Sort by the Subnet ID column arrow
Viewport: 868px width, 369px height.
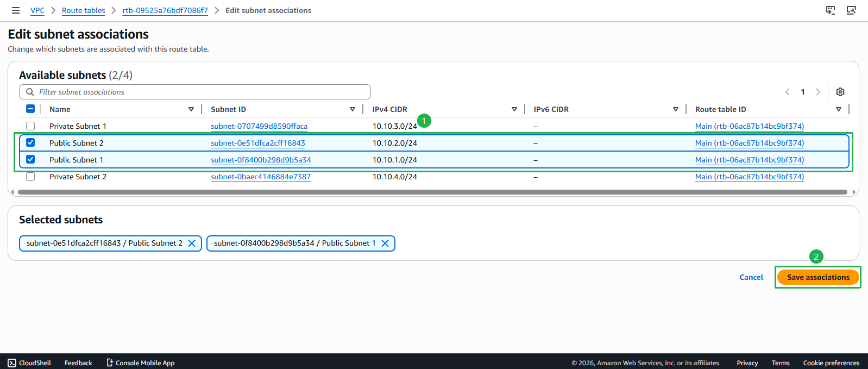[x=353, y=109]
